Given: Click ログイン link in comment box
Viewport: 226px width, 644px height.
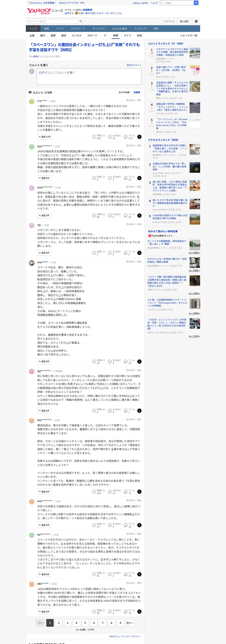Looking at the screenshot, I should 45,73.
